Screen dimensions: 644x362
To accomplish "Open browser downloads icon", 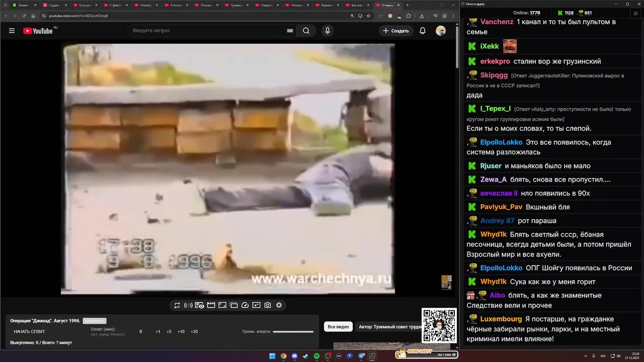I will (x=422, y=16).
